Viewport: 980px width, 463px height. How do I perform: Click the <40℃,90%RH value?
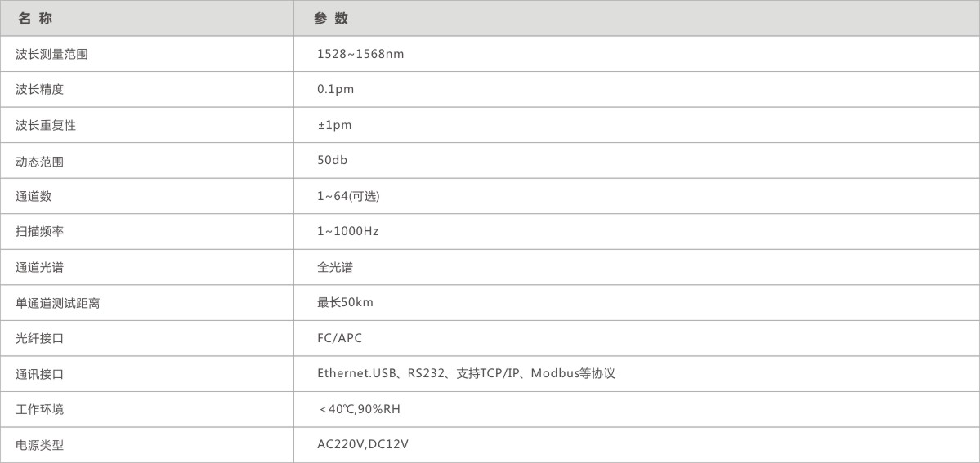pos(360,410)
